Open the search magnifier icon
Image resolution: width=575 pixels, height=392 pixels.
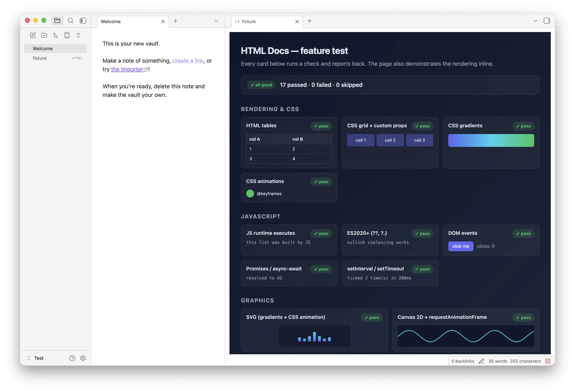point(70,20)
